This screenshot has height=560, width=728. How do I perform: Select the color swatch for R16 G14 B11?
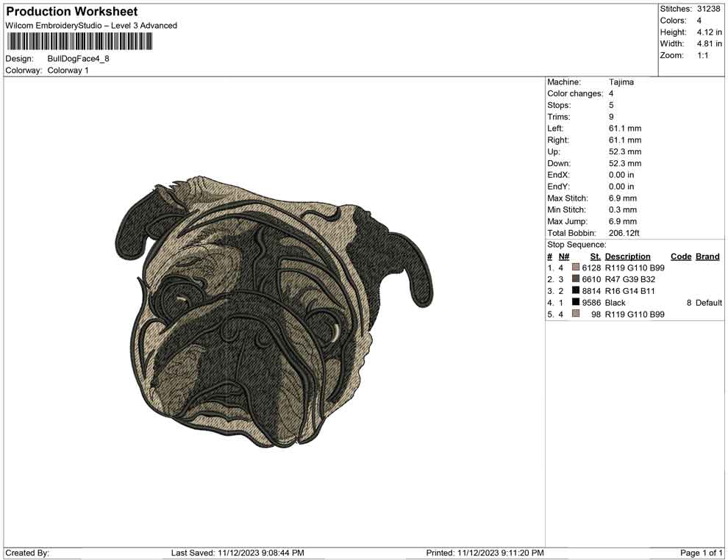576,290
